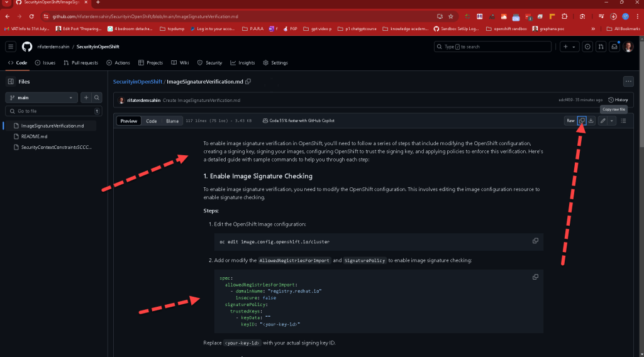Search this repository's files with magnifier icon
The height and width of the screenshot is (357, 644).
[96, 97]
